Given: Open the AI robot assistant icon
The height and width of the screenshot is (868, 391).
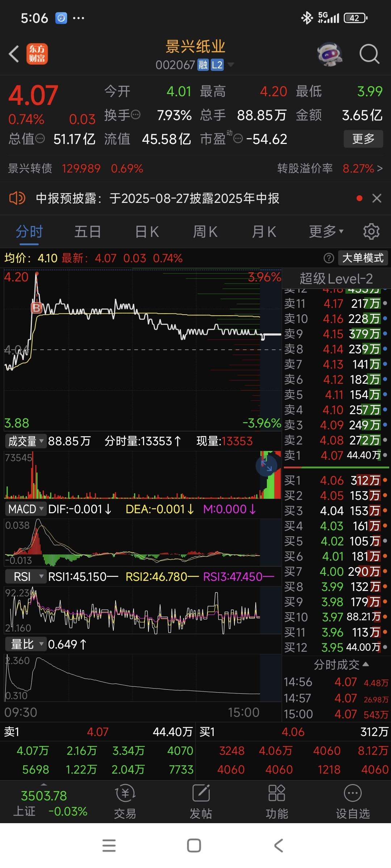Looking at the screenshot, I should pos(330,54).
